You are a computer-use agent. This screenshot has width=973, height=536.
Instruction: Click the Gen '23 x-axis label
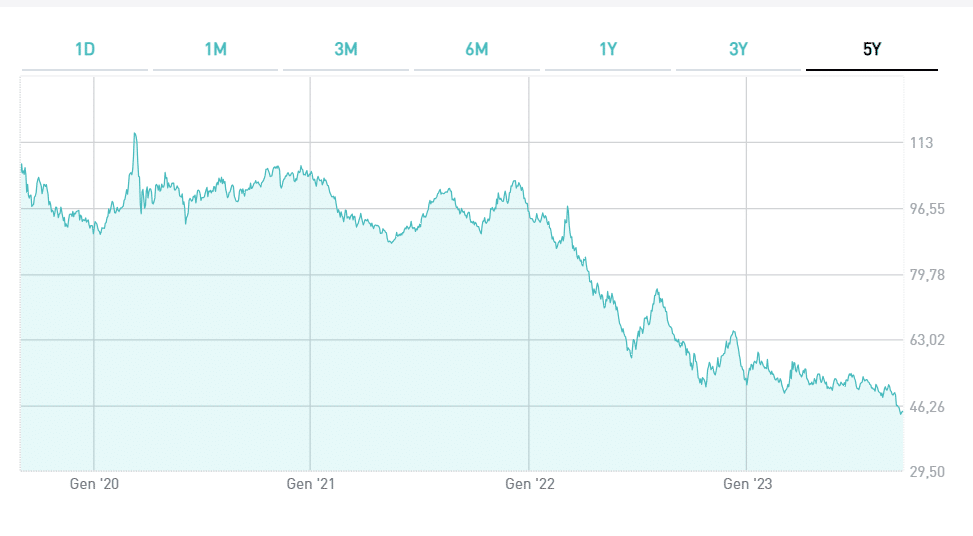point(747,484)
